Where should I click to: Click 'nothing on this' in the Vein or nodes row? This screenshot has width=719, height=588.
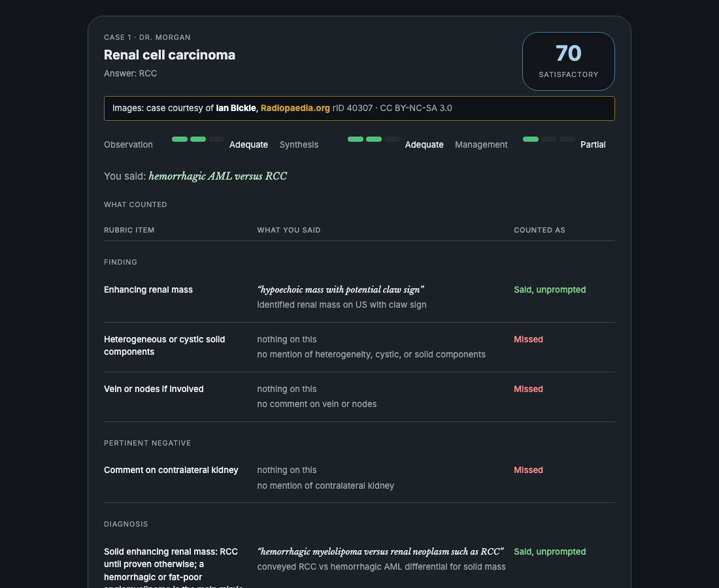(x=286, y=389)
